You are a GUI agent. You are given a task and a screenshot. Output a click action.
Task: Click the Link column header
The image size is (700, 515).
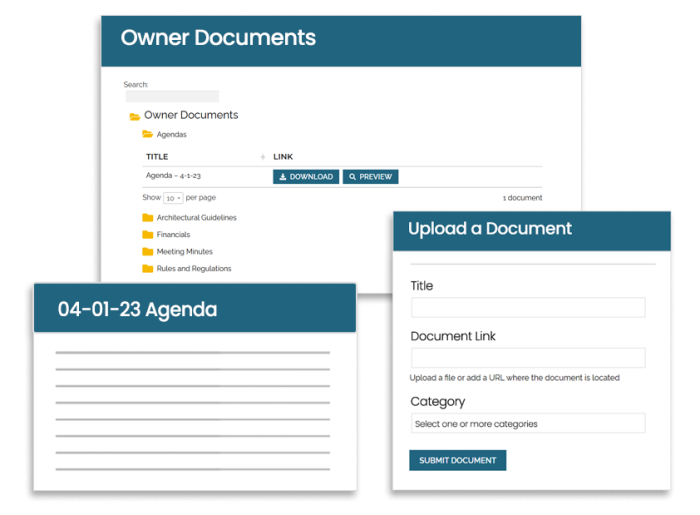[283, 157]
